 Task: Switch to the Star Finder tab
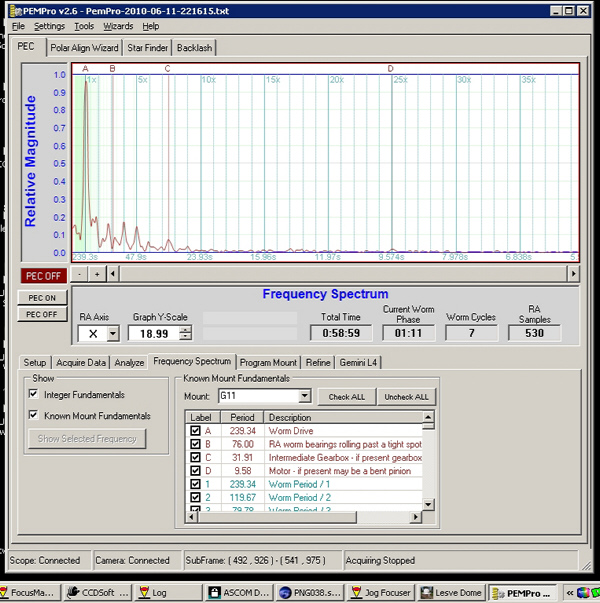pyautogui.click(x=147, y=48)
